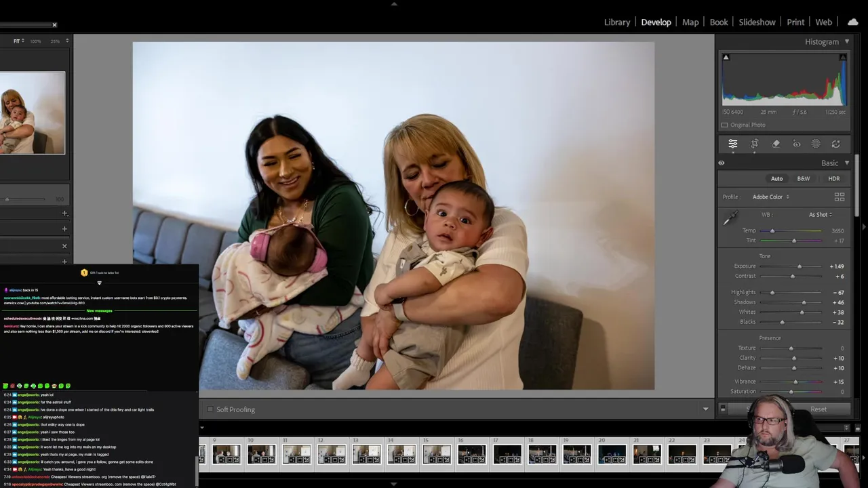Viewport: 868px width, 488px height.
Task: Click the Clarity value +10
Action: click(838, 358)
